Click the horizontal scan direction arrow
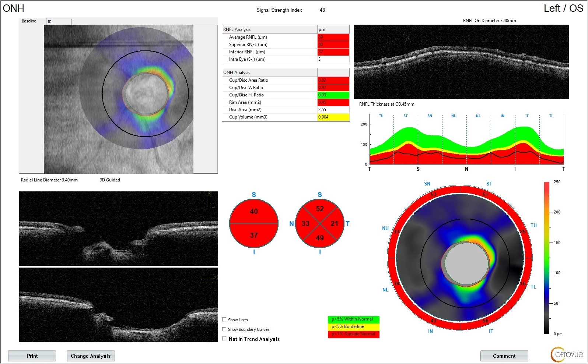This screenshot has width=588, height=364. [x=209, y=277]
